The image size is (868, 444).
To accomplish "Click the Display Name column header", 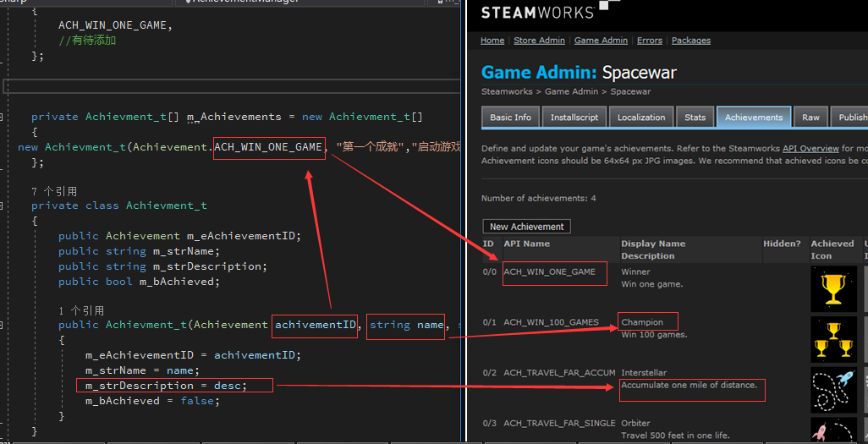I will [x=653, y=244].
